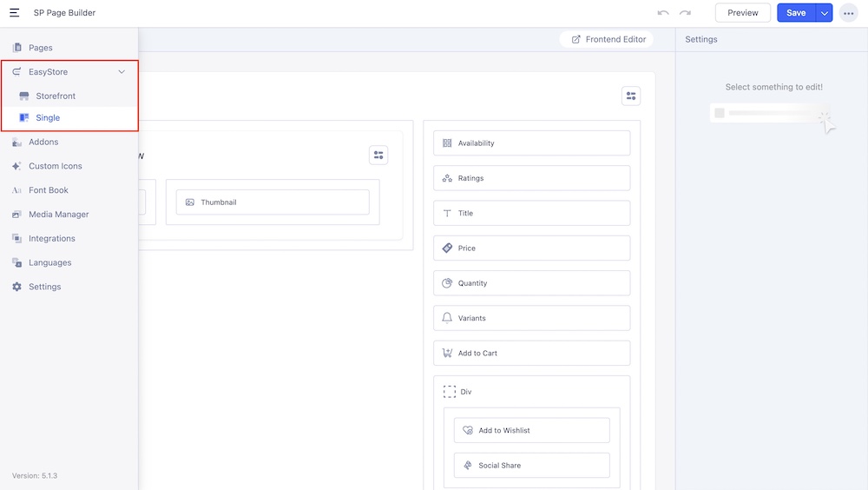Click the Preview button

742,13
